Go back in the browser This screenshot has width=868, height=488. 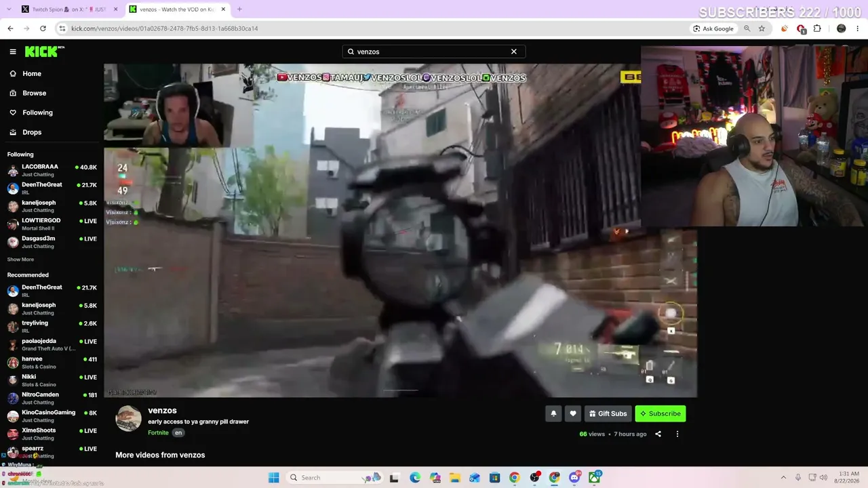click(x=10, y=28)
